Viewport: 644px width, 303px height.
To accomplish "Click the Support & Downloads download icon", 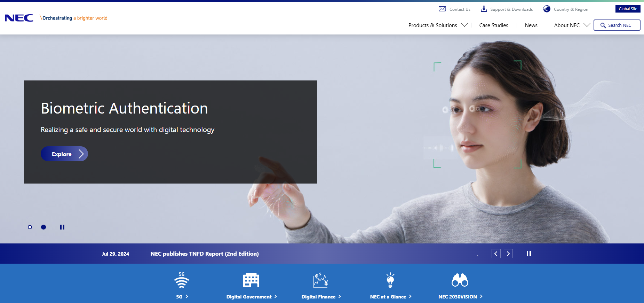I will click(484, 9).
